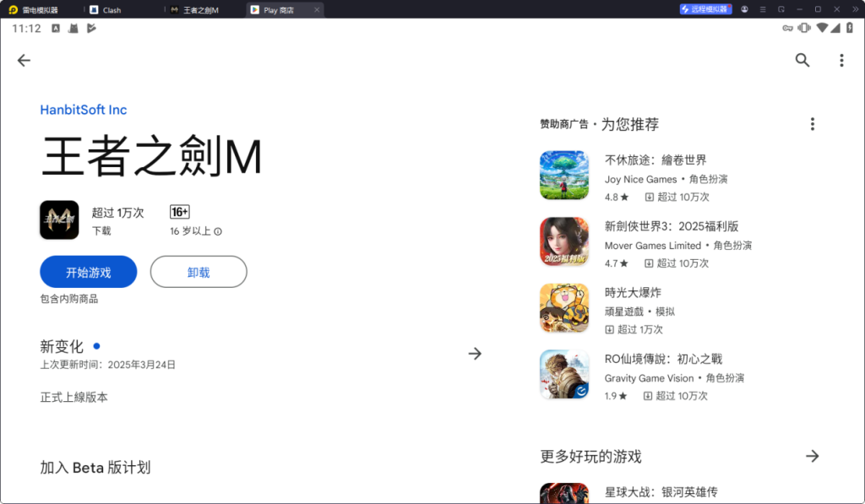Image resolution: width=865 pixels, height=504 pixels.
Task: Uninstall the app via 卸载 button
Action: click(x=199, y=272)
